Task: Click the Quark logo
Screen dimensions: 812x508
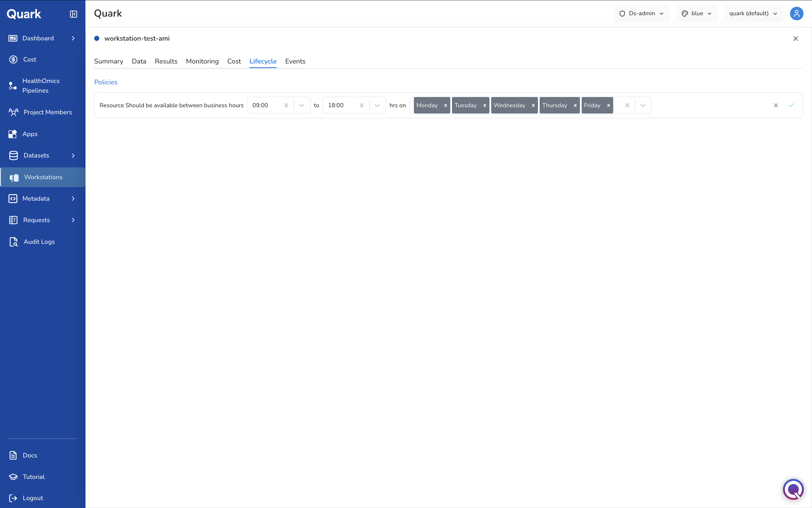Action: pyautogui.click(x=24, y=14)
